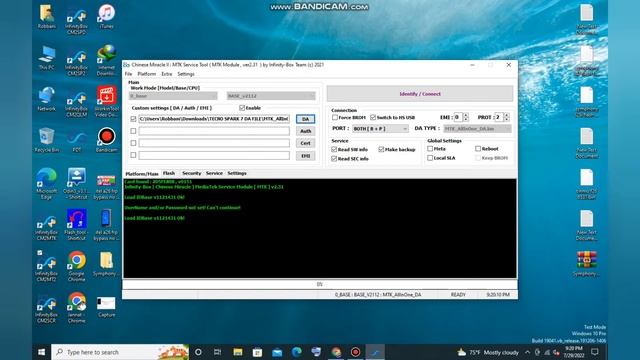Screen dimensions: 640x360
Task: Click the Auth browse button
Action: click(305, 131)
